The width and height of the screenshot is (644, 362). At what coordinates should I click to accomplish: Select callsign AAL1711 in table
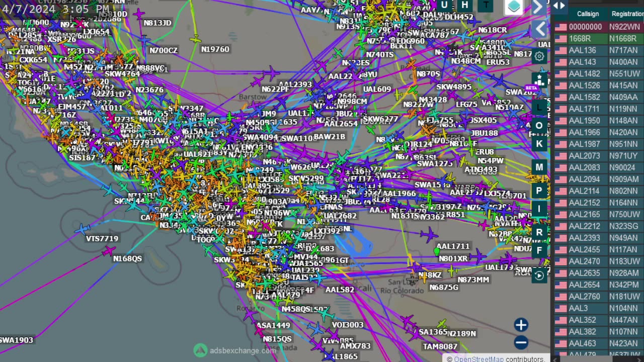pyautogui.click(x=584, y=109)
